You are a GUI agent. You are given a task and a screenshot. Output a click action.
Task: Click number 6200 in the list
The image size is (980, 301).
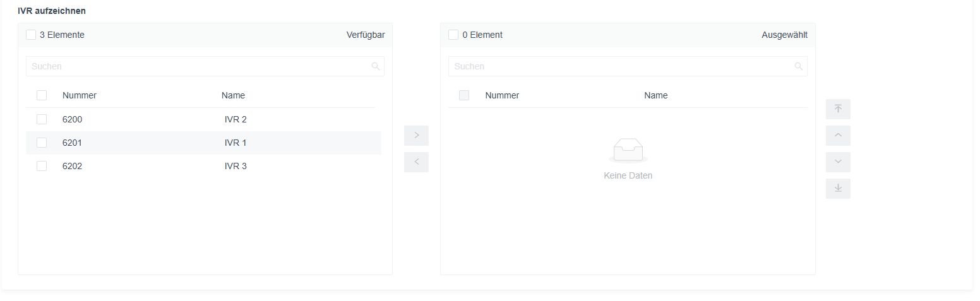[x=72, y=119]
